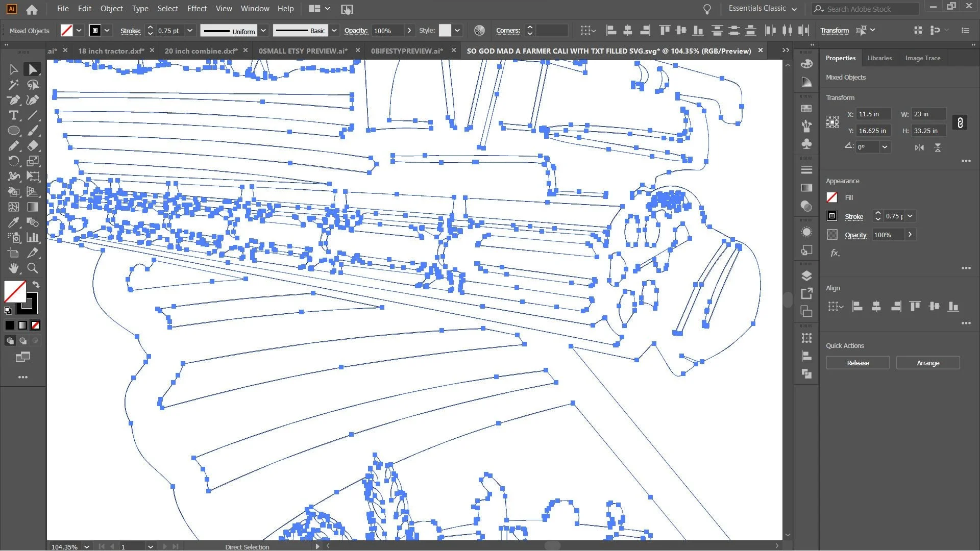Open the rotation angle dropdown
The height and width of the screenshot is (551, 980).
click(x=885, y=147)
